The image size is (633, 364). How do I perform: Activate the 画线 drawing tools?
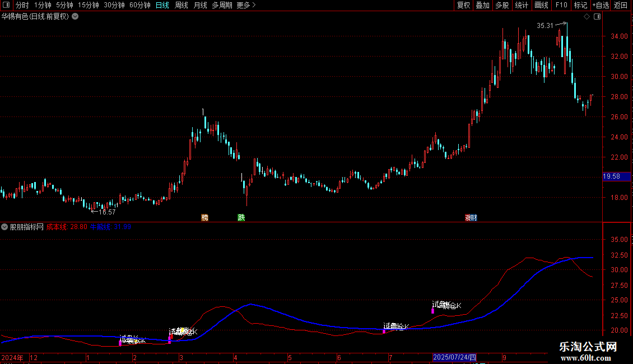[541, 5]
